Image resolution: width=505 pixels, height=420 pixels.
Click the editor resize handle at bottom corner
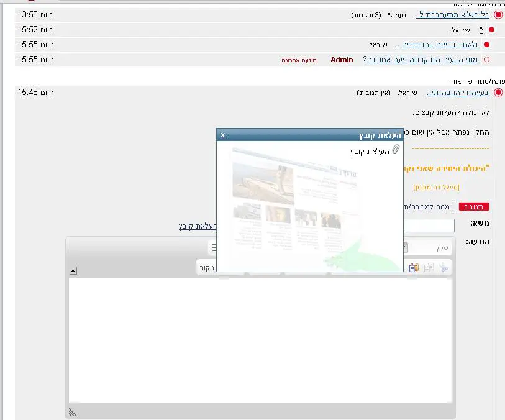[73, 412]
